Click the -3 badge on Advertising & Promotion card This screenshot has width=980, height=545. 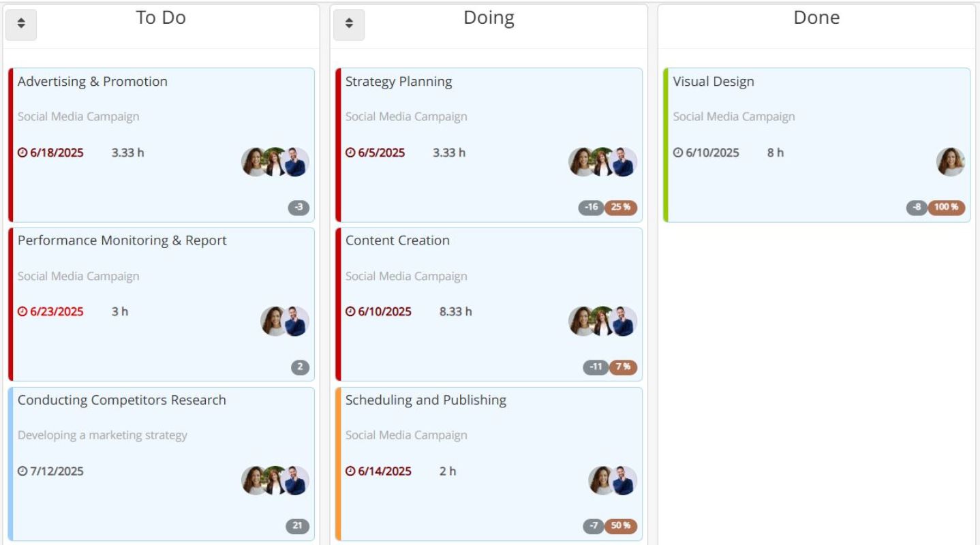click(x=298, y=207)
